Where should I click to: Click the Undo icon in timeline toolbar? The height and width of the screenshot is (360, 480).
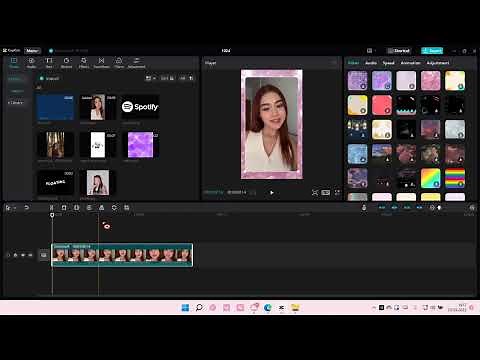coord(26,208)
